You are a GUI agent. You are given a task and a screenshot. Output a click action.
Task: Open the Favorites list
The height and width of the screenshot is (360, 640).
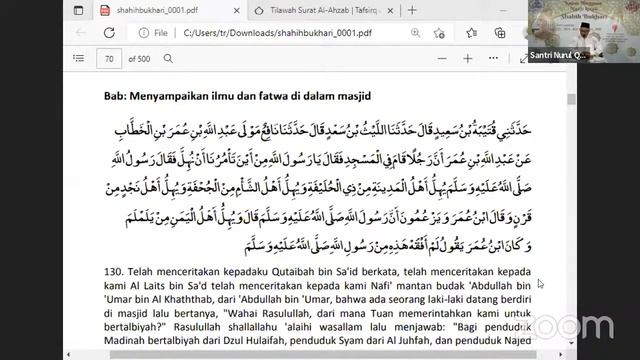tap(471, 33)
